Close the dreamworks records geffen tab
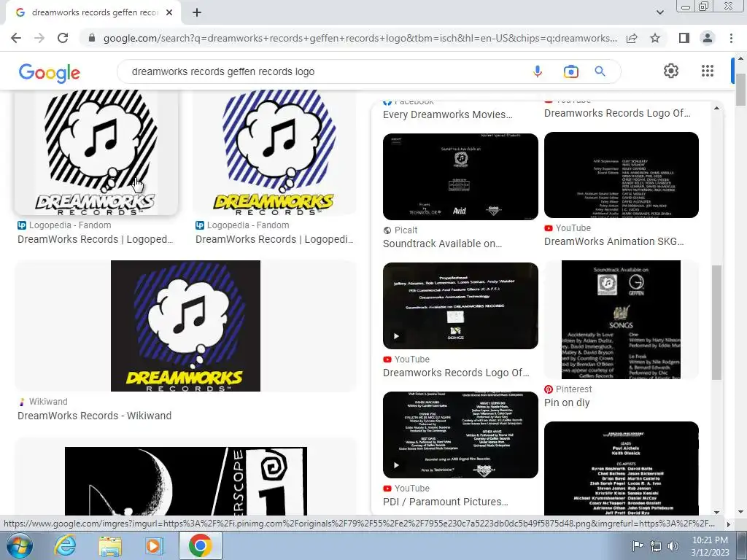This screenshot has width=747, height=560. coord(169,12)
